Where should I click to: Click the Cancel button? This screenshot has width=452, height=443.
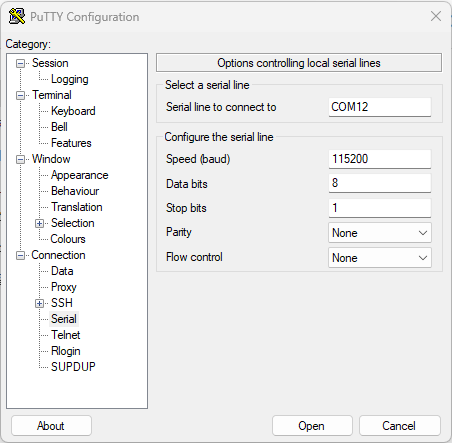400,426
